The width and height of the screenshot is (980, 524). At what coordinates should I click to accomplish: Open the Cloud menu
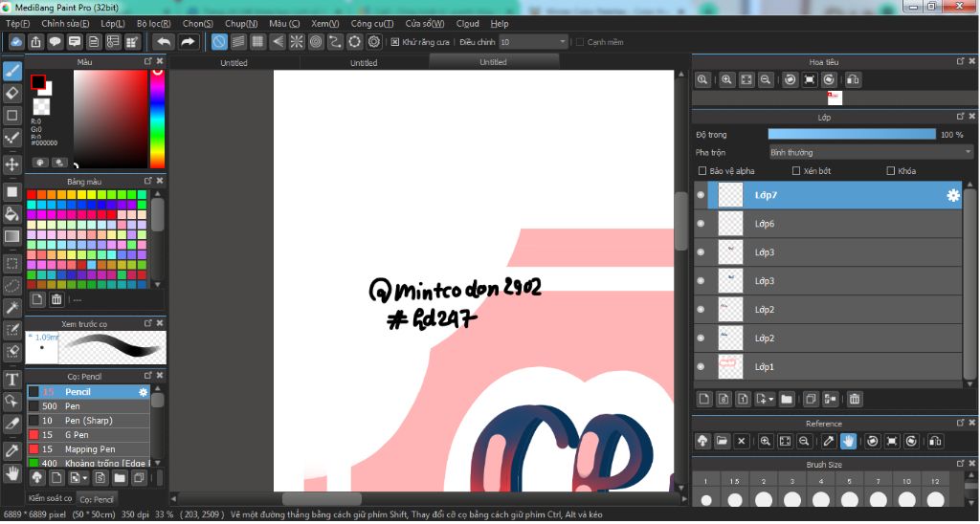(x=467, y=23)
